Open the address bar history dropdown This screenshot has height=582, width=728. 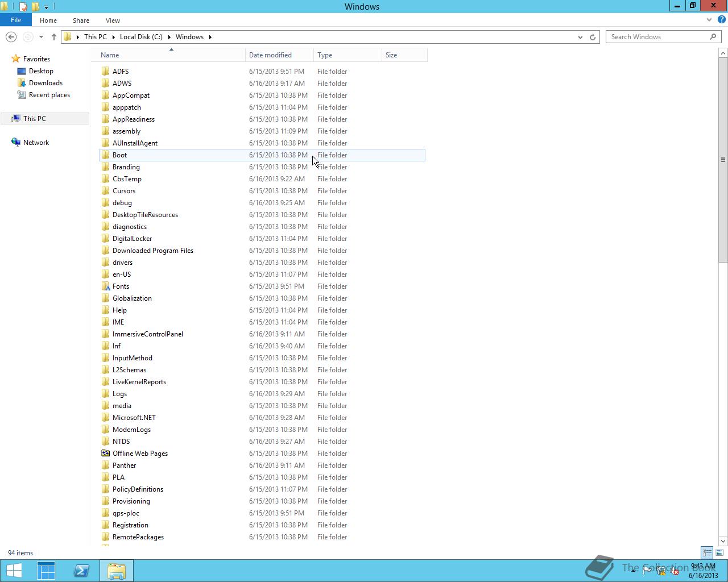point(580,37)
